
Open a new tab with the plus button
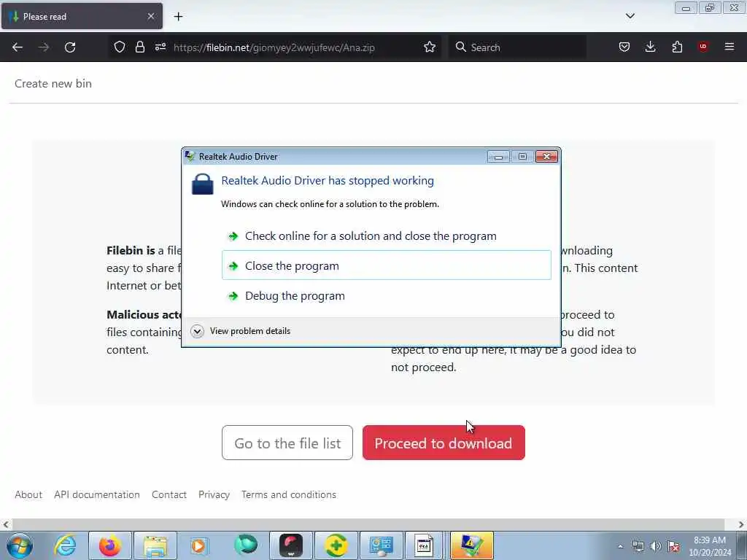(x=178, y=17)
